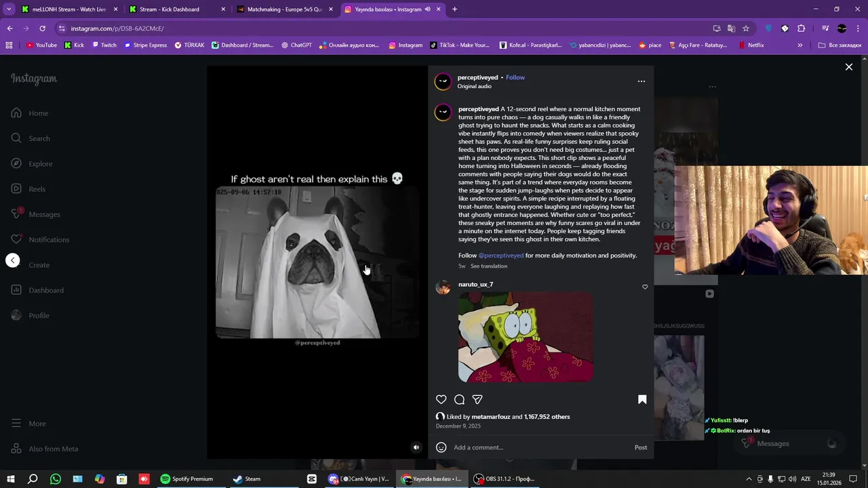This screenshot has width=868, height=488.
Task: Click See translation under the caption
Action: [489, 266]
